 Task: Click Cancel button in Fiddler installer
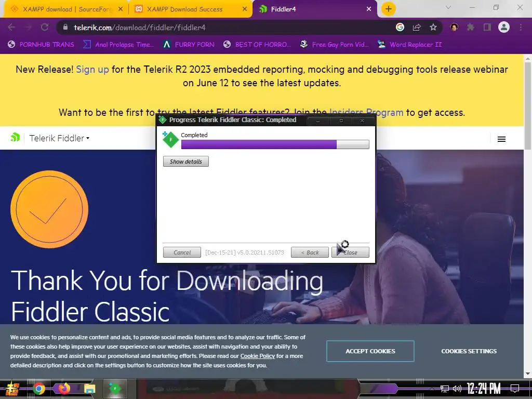tap(182, 252)
